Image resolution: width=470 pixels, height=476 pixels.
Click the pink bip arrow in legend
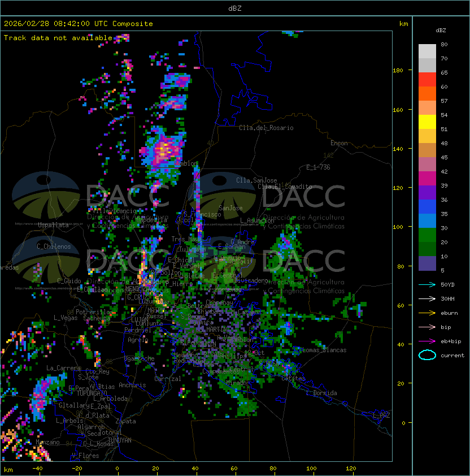tap(427, 327)
